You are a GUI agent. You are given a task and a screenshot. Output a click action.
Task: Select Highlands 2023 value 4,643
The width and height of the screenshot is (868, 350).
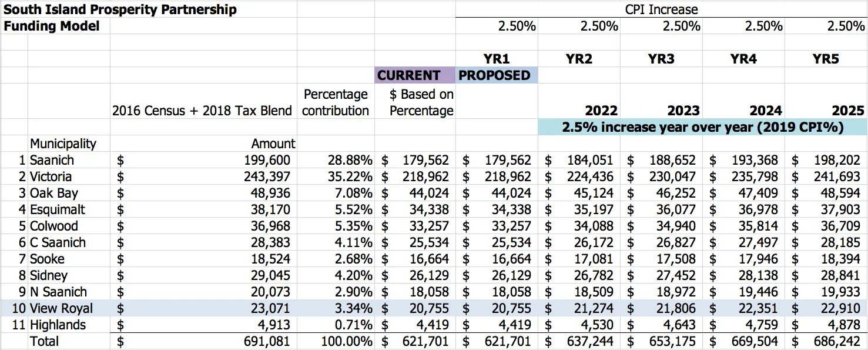coord(679,325)
